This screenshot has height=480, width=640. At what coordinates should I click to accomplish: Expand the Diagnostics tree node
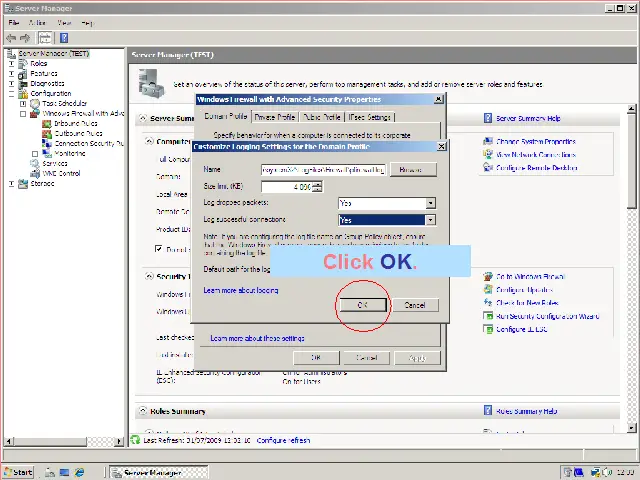click(x=12, y=83)
